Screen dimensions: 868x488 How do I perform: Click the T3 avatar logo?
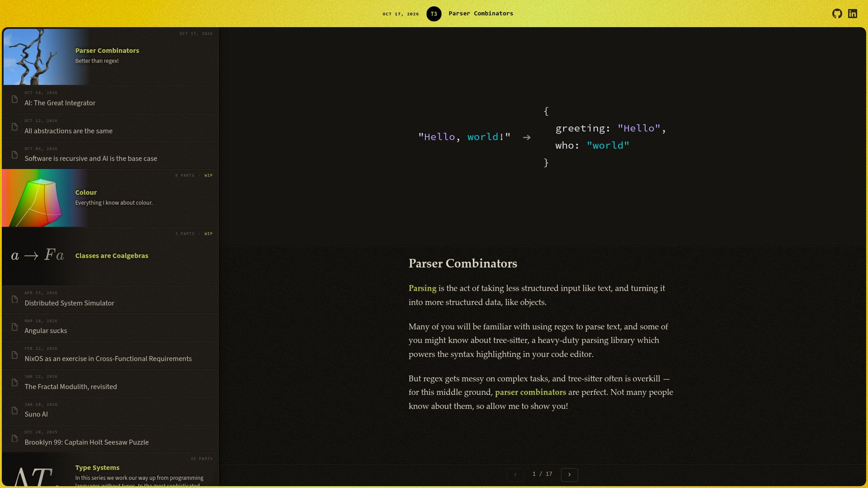434,14
